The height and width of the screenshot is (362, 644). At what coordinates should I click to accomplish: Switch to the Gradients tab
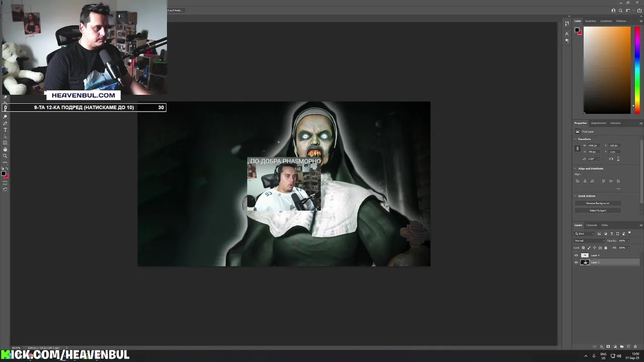606,21
